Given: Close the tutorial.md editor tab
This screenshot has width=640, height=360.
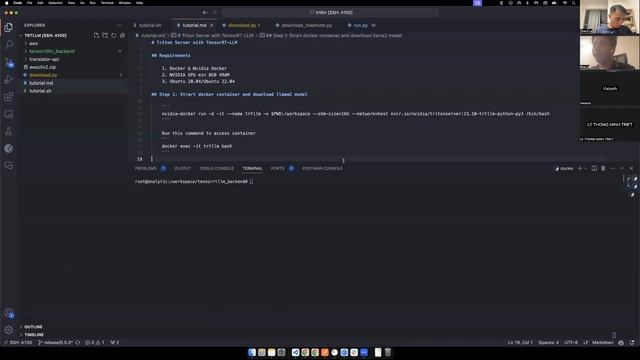Looking at the screenshot, I should point(211,25).
